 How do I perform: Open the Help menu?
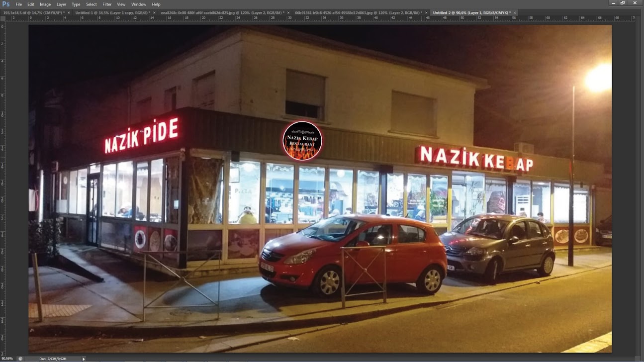[156, 4]
